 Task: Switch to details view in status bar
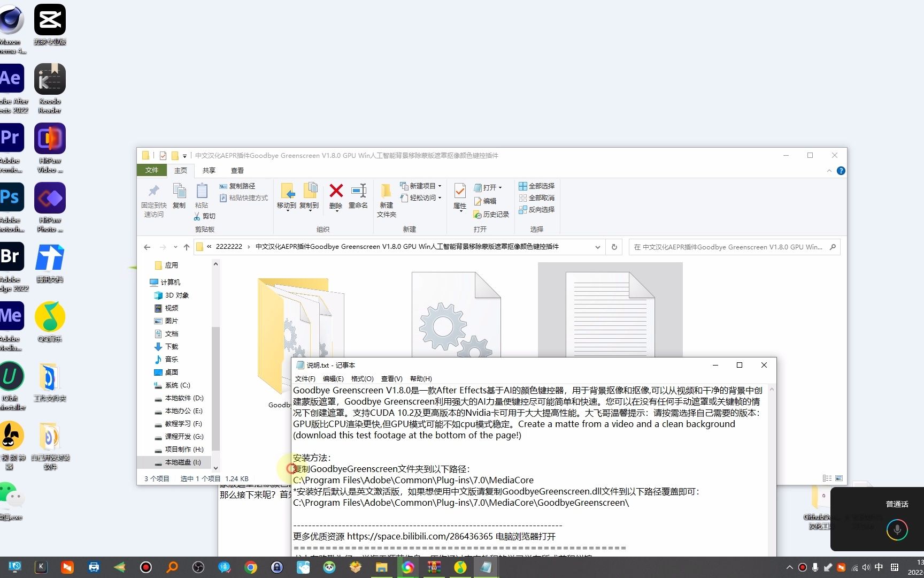click(827, 478)
